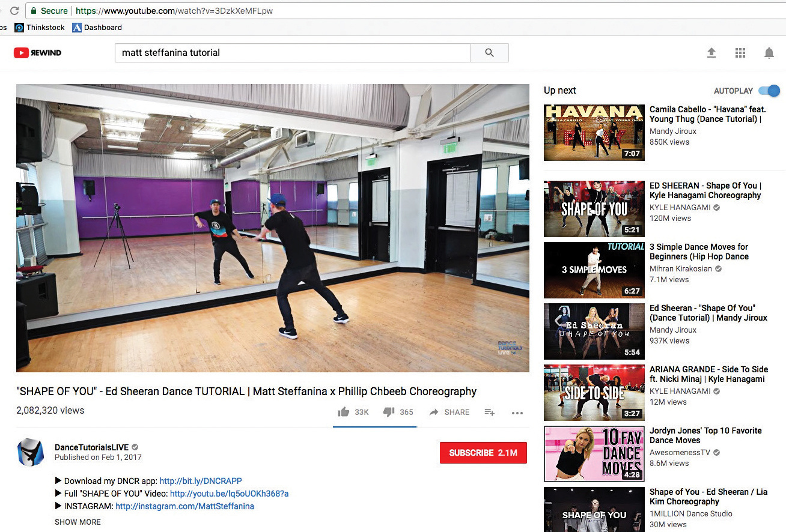Click the Subscribe 2.1M button

pos(483,453)
